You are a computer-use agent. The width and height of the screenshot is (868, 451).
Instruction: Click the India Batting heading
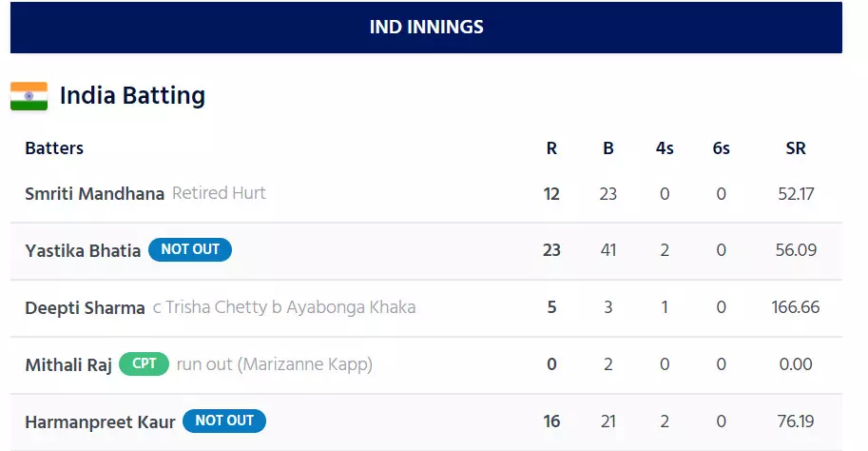(x=132, y=96)
